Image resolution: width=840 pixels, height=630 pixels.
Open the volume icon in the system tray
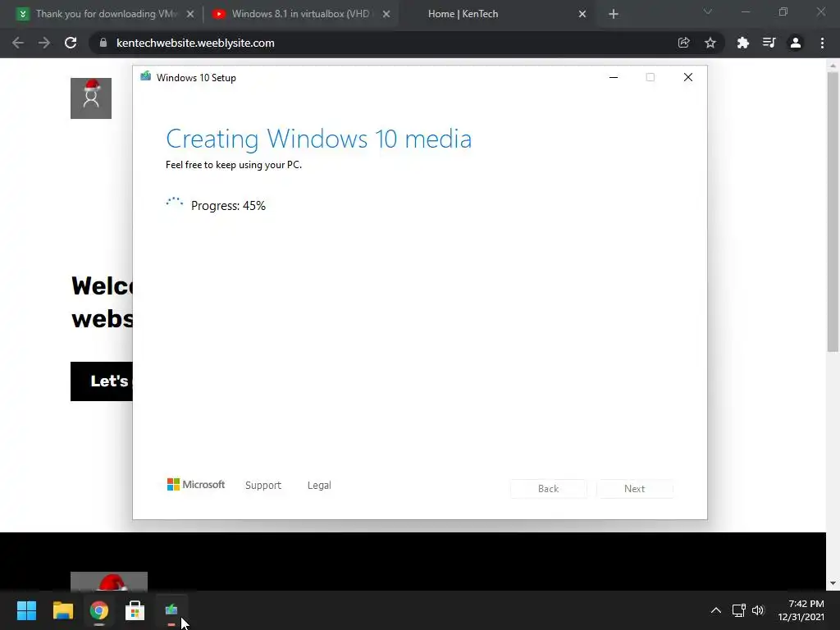coord(758,610)
